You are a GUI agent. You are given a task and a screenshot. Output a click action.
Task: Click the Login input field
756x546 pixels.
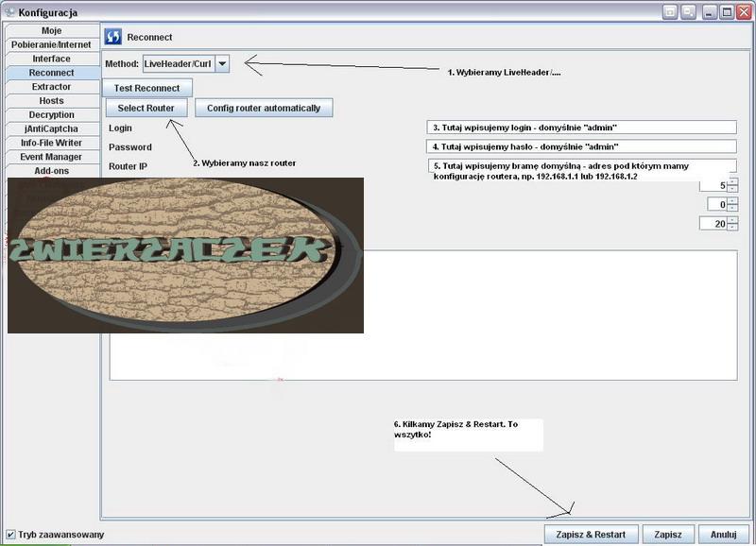click(x=581, y=128)
